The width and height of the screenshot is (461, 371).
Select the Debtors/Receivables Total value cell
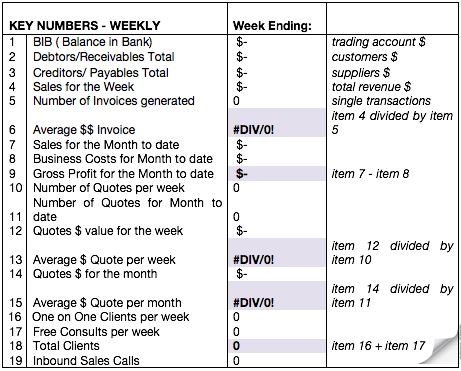click(x=277, y=57)
